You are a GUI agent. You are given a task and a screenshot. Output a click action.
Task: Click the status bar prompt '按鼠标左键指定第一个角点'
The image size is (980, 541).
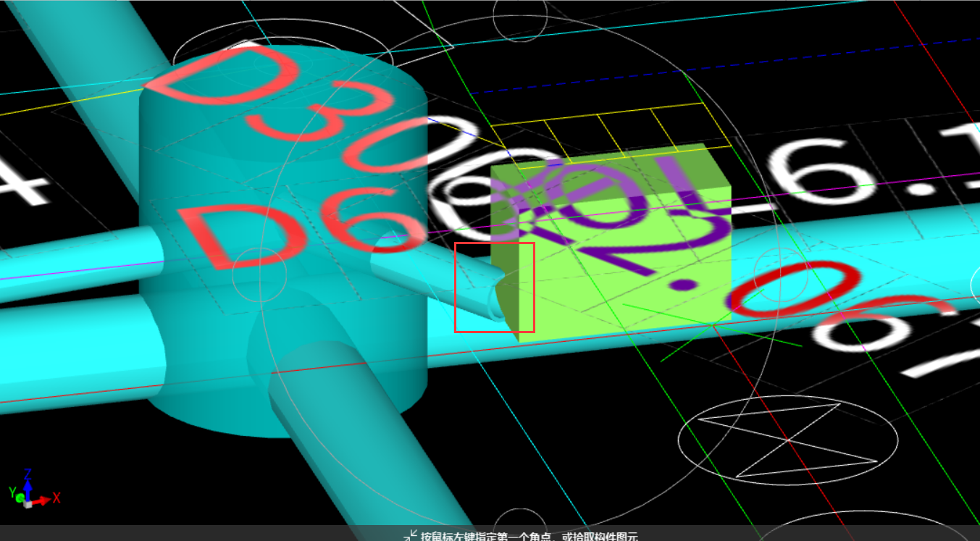[x=487, y=537]
